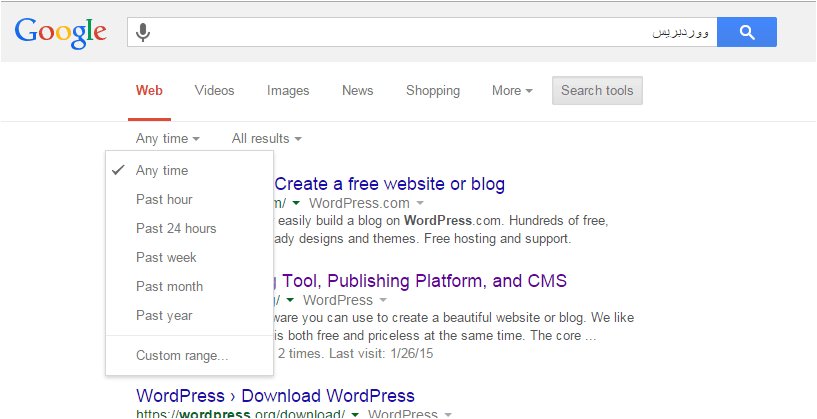Image resolution: width=817 pixels, height=419 pixels.
Task: Choose Custom range... option
Action: (x=189, y=356)
